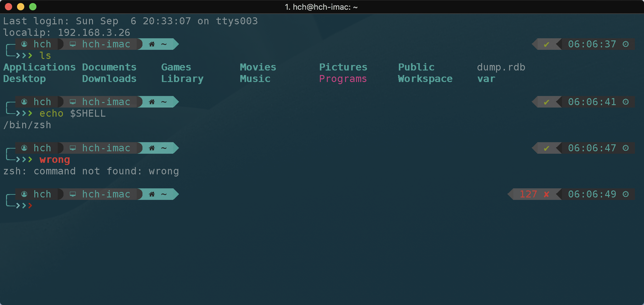Screen dimensions: 644x305
Task: Click the user icon in the 06:06:47 prompt
Action: (24, 148)
